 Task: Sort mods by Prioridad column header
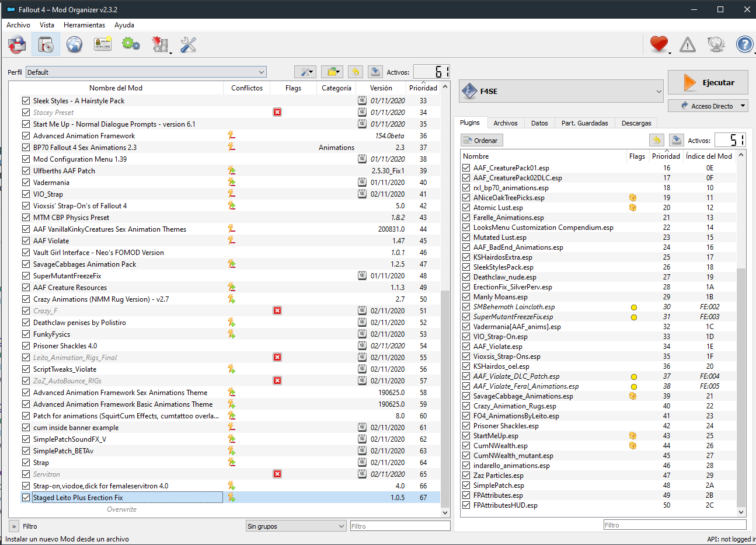pos(423,88)
